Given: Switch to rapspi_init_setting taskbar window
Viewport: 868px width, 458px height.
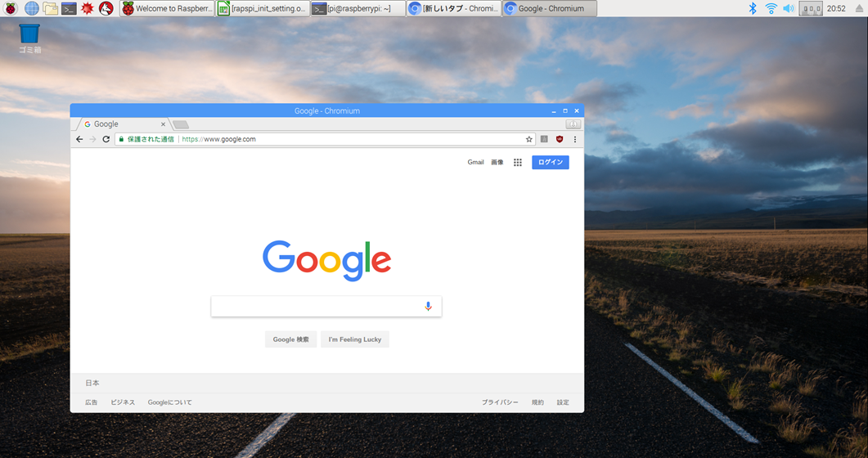Looking at the screenshot, I should click(x=263, y=8).
